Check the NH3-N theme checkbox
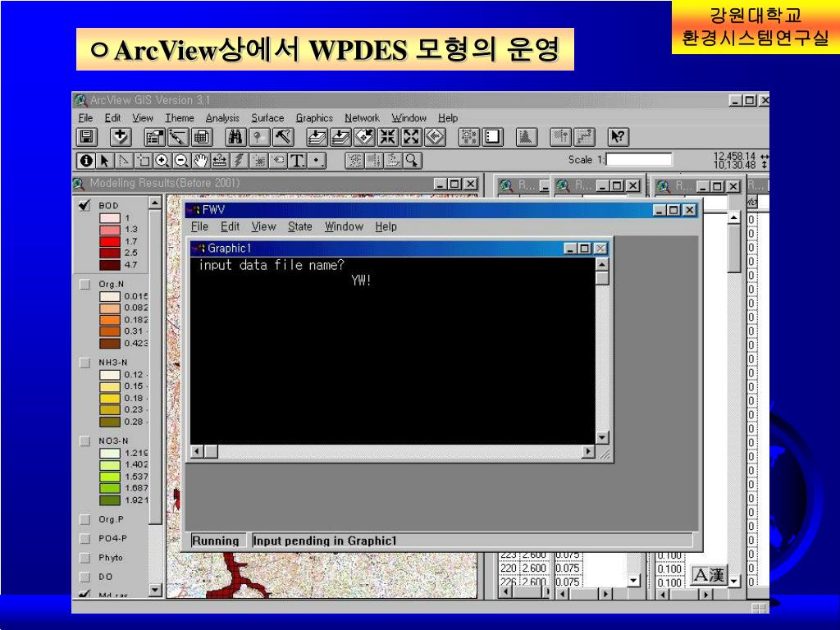Image resolution: width=840 pixels, height=630 pixels. pyautogui.click(x=84, y=363)
